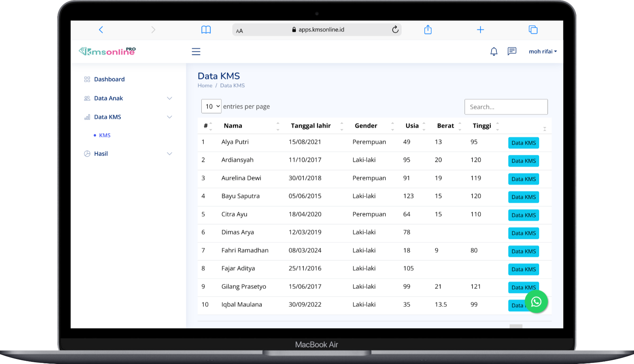Reload the page in address bar

pyautogui.click(x=395, y=30)
